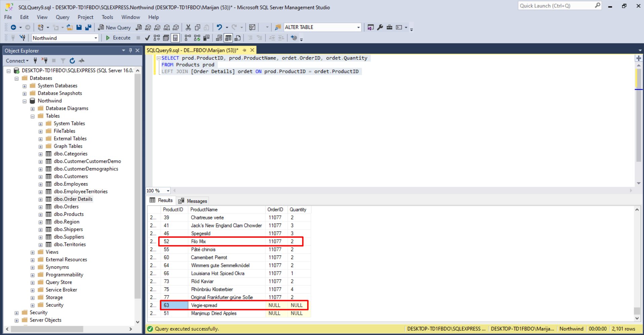
Task: Click the Navigate Backward arrow icon
Action: pyautogui.click(x=13, y=27)
